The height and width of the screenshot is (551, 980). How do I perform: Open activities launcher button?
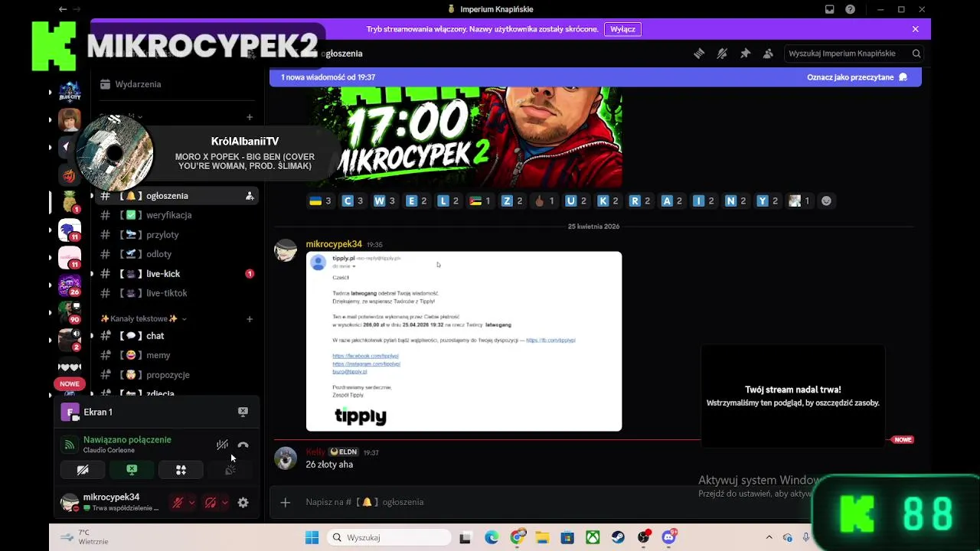(x=181, y=470)
